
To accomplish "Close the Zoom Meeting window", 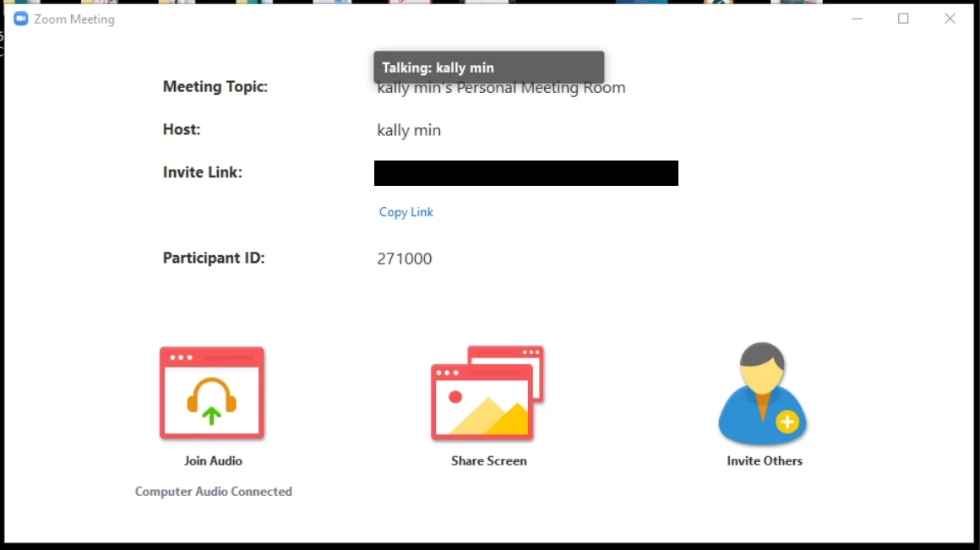I will 950,19.
